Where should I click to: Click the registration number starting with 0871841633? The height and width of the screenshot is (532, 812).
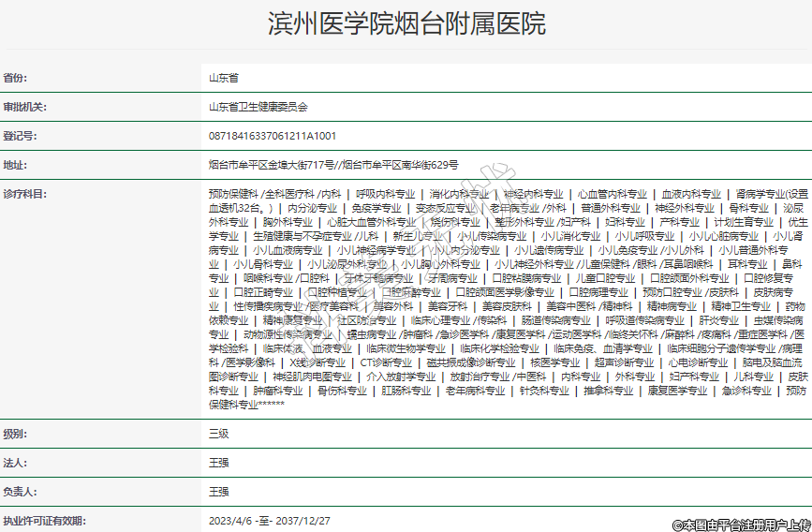click(x=273, y=136)
